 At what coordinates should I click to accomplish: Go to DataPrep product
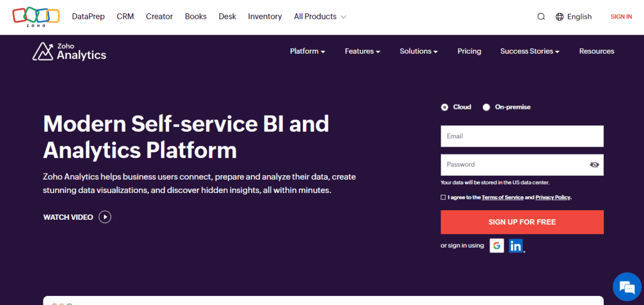click(x=89, y=17)
